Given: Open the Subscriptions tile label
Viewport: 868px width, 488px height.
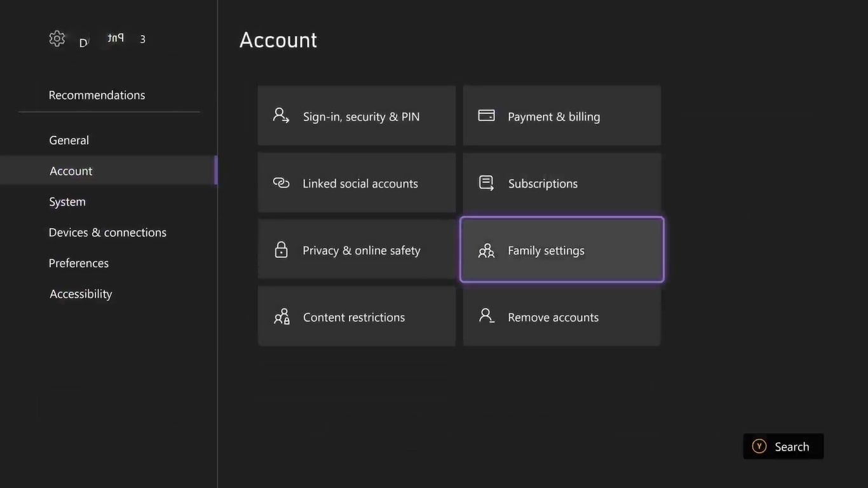Looking at the screenshot, I should (543, 184).
